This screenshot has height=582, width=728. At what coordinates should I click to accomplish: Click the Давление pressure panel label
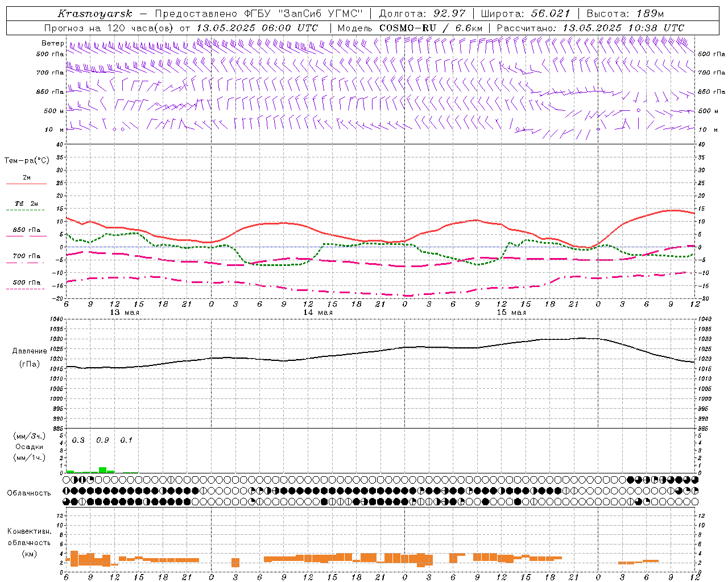pos(30,351)
